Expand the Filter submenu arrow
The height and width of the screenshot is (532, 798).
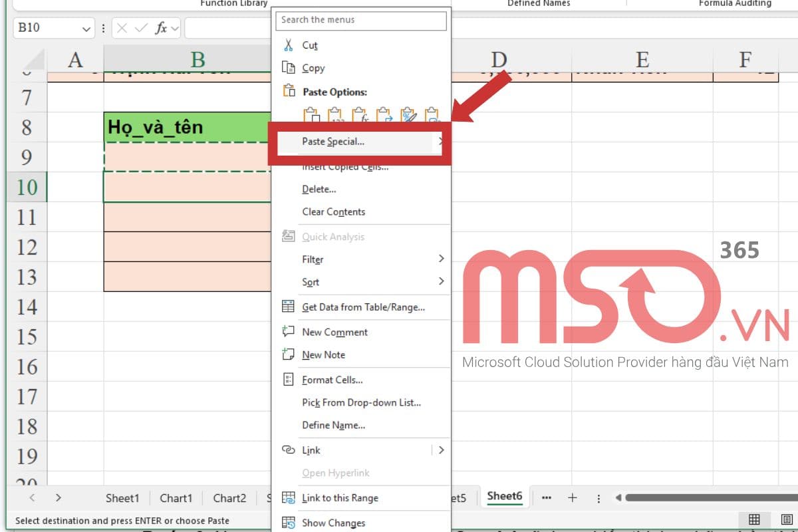click(x=441, y=258)
